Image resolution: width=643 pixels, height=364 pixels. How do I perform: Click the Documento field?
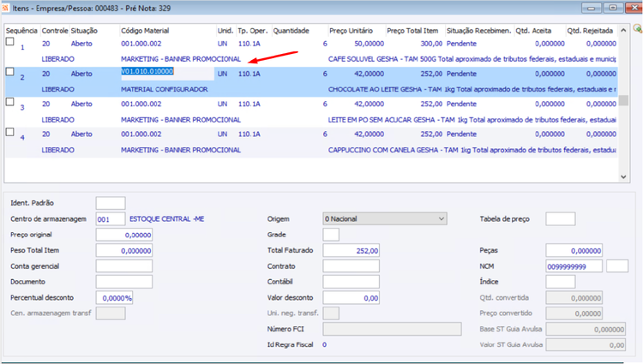[x=124, y=282]
